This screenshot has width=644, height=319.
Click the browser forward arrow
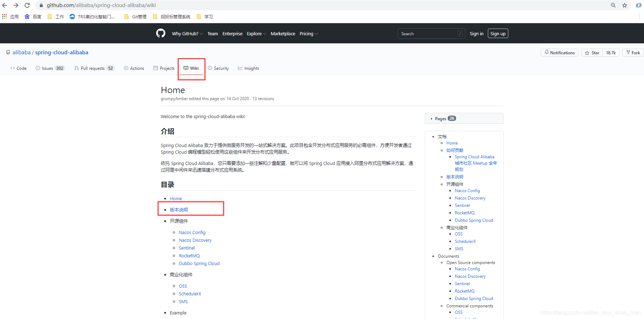pyautogui.click(x=16, y=5)
